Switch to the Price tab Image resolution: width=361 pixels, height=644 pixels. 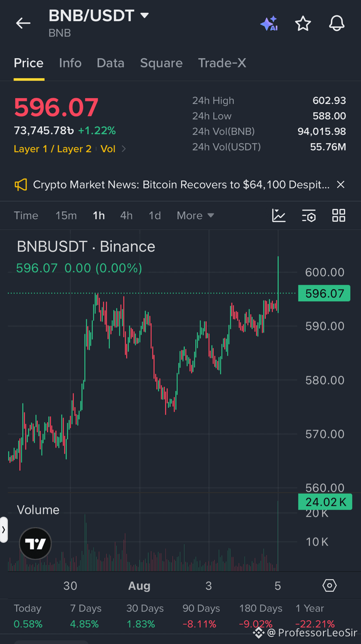tap(28, 63)
